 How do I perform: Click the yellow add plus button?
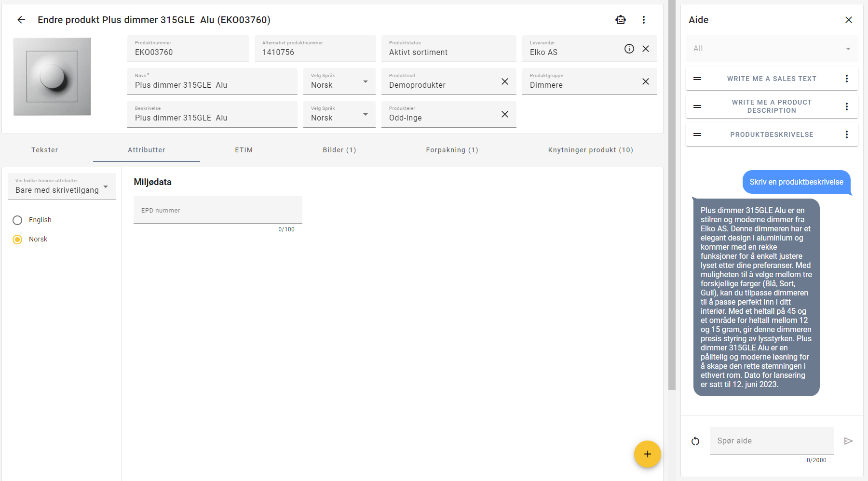648,454
